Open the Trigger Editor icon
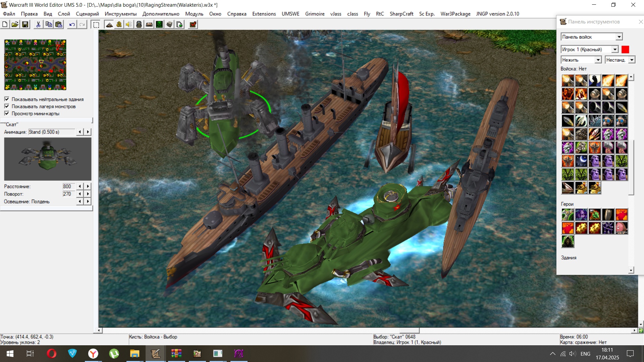Image resolution: width=644 pixels, height=362 pixels. point(119,24)
